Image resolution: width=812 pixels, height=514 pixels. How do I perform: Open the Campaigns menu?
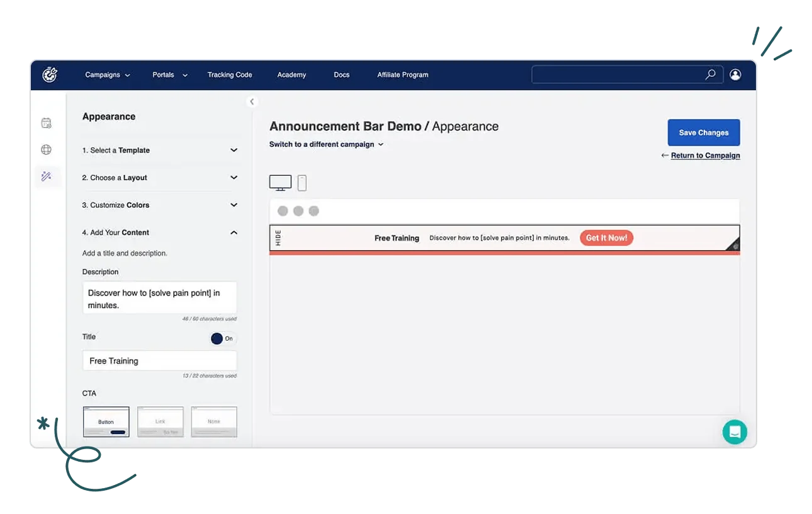coord(107,75)
